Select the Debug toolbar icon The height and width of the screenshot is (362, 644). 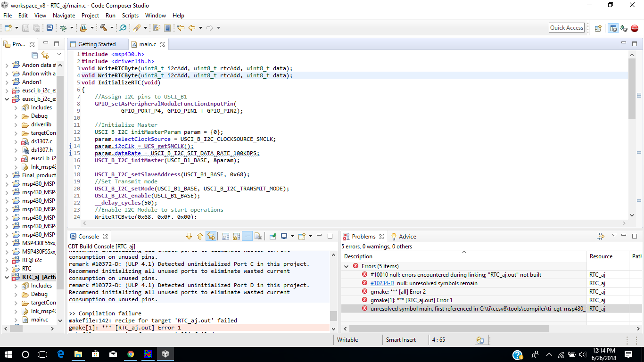pos(64,28)
